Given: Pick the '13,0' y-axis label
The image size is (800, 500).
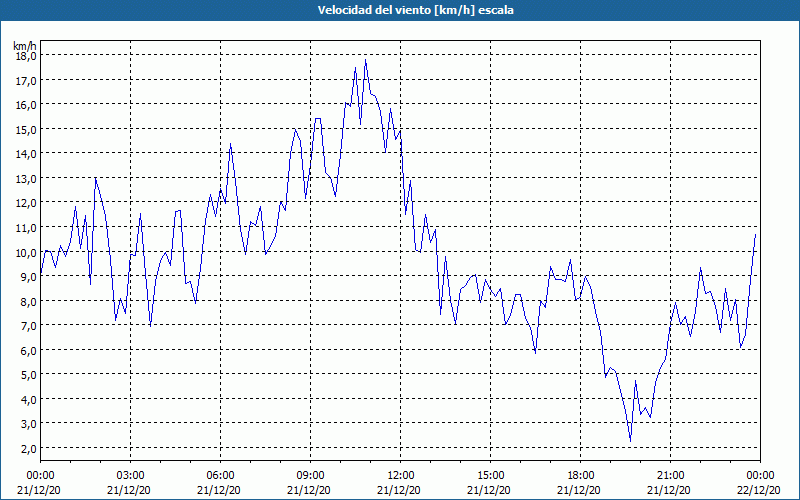Looking at the screenshot, I should pos(26,179).
